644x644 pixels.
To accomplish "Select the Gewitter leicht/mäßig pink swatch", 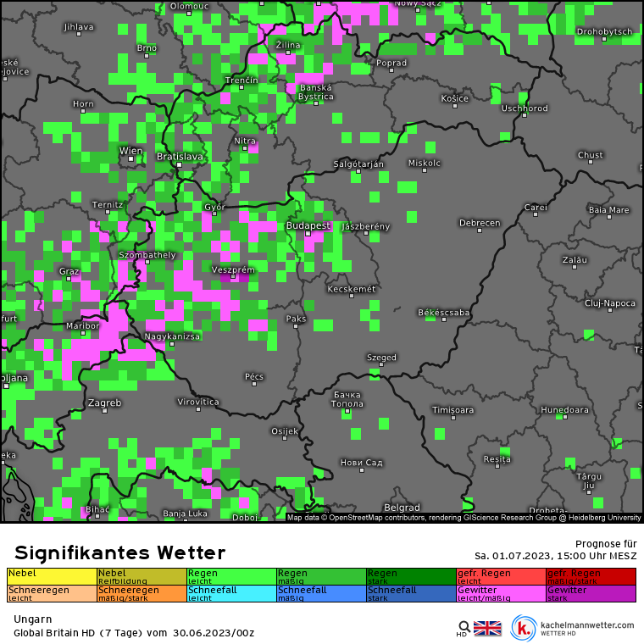I will pos(501,593).
